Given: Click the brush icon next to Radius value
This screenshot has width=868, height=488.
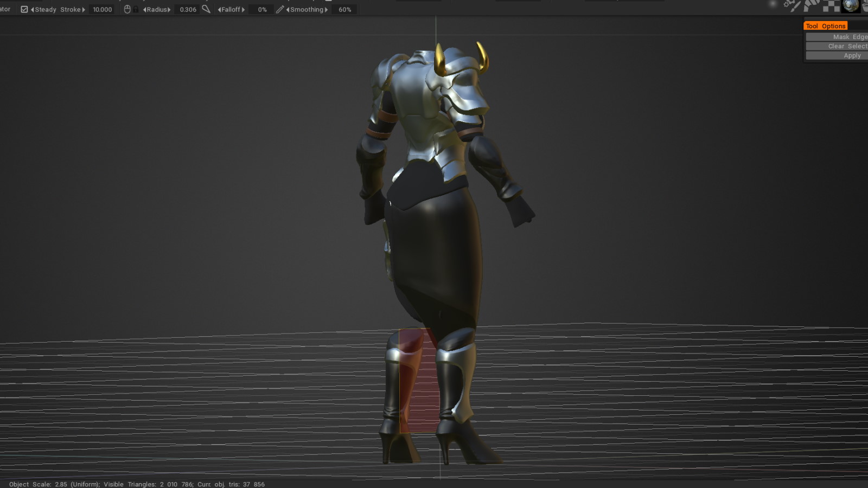Looking at the screenshot, I should pos(206,9).
